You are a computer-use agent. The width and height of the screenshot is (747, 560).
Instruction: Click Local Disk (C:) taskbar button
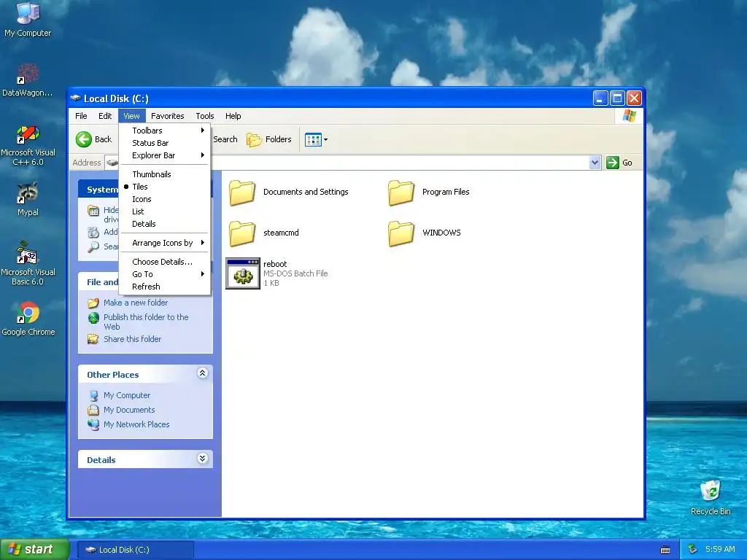coord(135,550)
